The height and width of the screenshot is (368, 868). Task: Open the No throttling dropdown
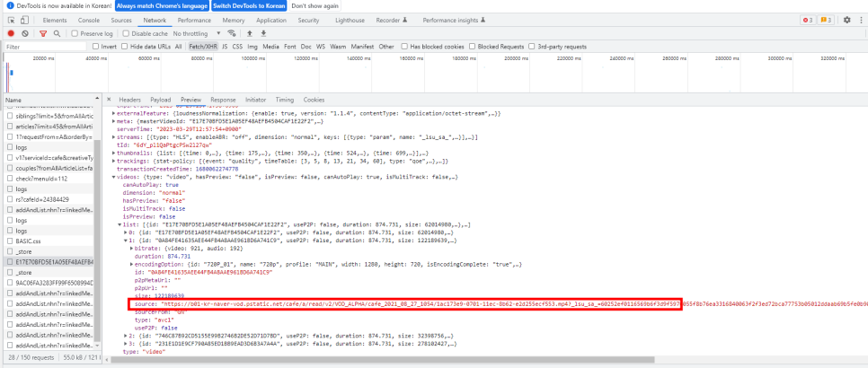(x=197, y=33)
